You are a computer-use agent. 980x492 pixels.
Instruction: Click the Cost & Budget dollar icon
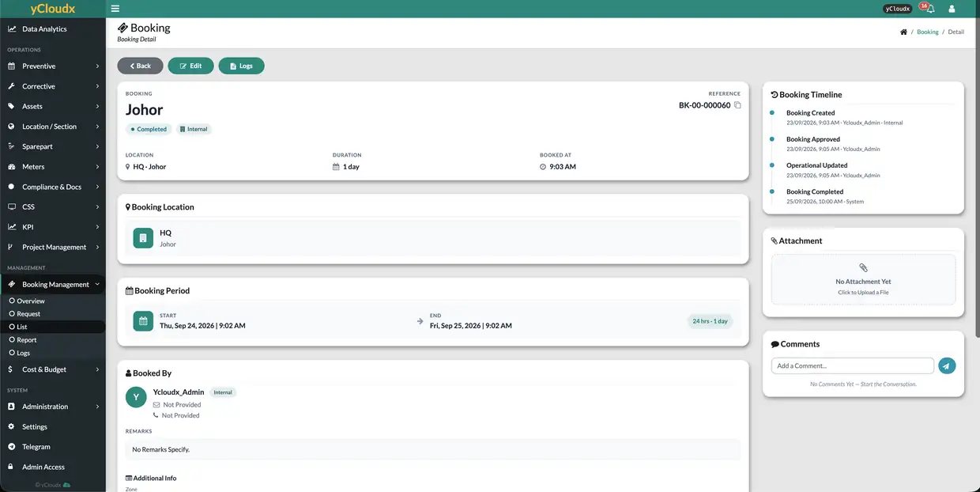point(10,369)
